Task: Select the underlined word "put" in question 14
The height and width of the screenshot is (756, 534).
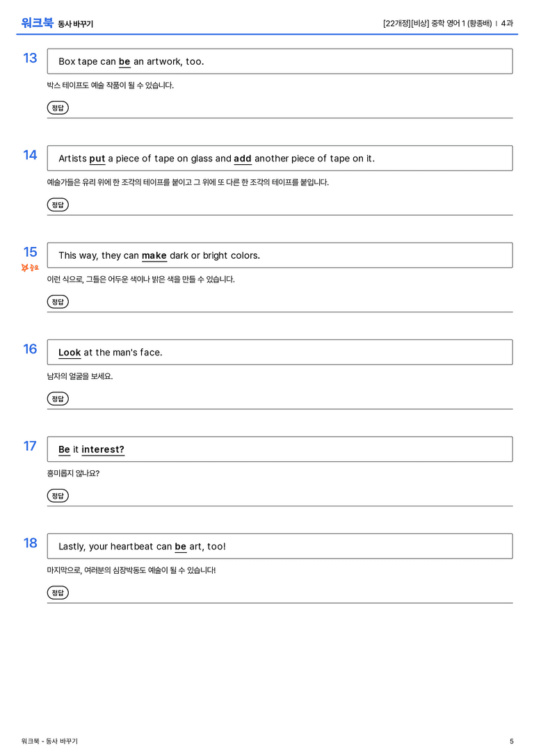Action: click(x=97, y=159)
